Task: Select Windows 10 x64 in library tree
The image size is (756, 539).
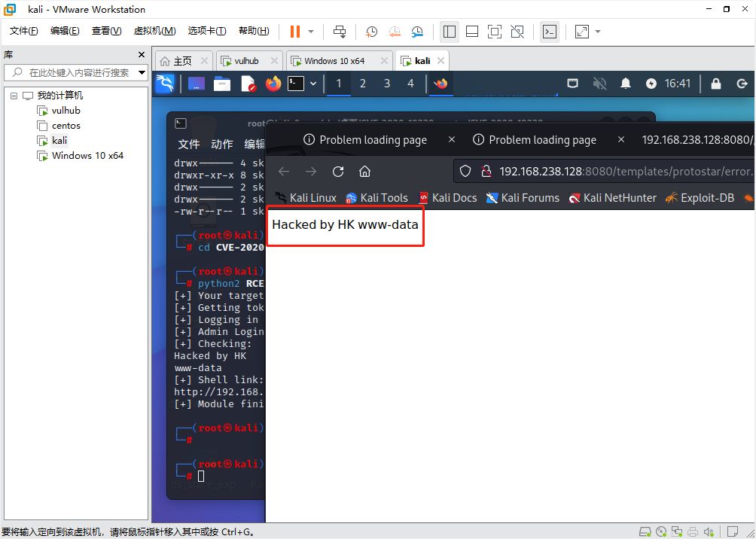Action: (81, 155)
